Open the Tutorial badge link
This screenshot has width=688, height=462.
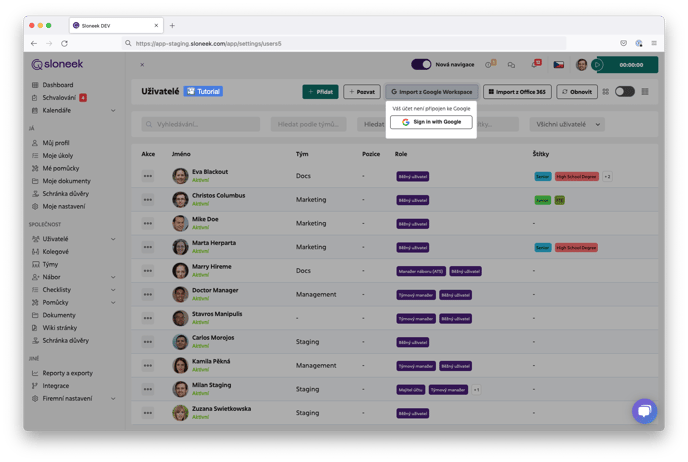pos(203,91)
